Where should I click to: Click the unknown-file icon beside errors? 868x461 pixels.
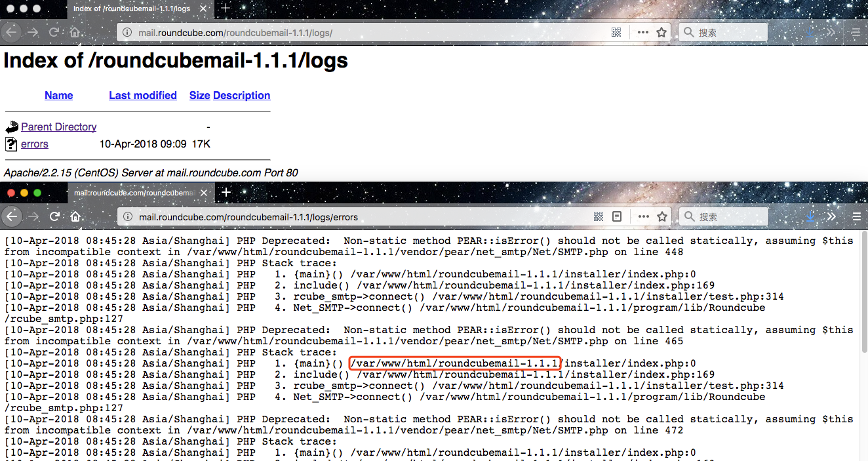click(x=11, y=144)
